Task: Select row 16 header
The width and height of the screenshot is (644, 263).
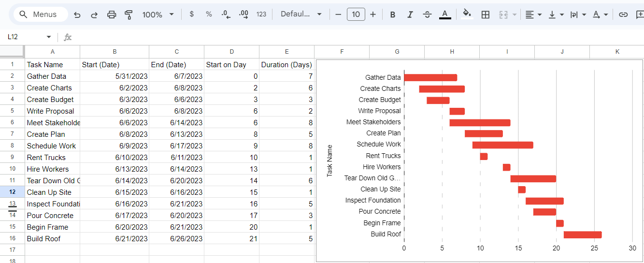Action: [x=12, y=238]
